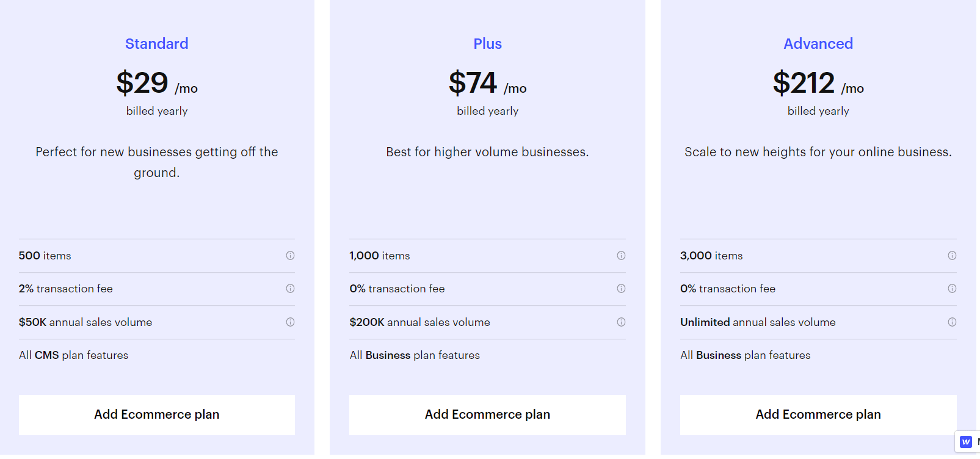This screenshot has width=980, height=459.
Task: Click the info icon for Unlimited annual sales volume
Action: [x=952, y=322]
